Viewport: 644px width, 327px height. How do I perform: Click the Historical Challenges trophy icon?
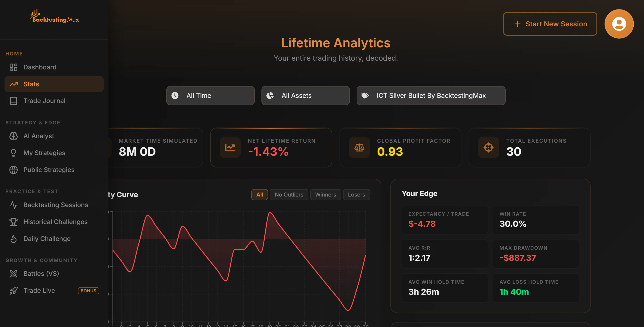14,222
